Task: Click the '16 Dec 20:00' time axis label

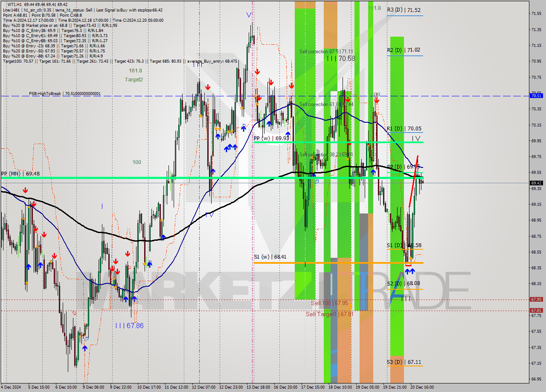Action: (x=285, y=387)
